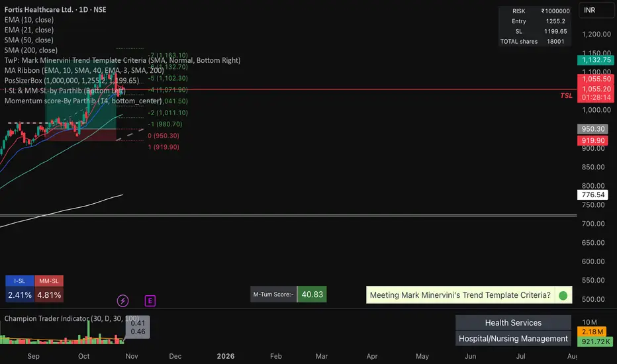The height and width of the screenshot is (364, 617).
Task: Select the EMA (10, close) indicator legend
Action: tap(28, 20)
